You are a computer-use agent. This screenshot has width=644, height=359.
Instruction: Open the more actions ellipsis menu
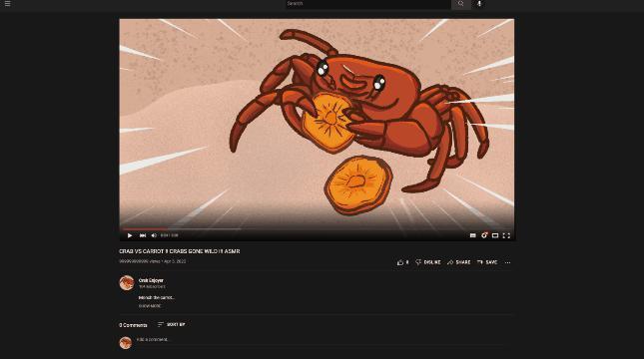tap(507, 262)
